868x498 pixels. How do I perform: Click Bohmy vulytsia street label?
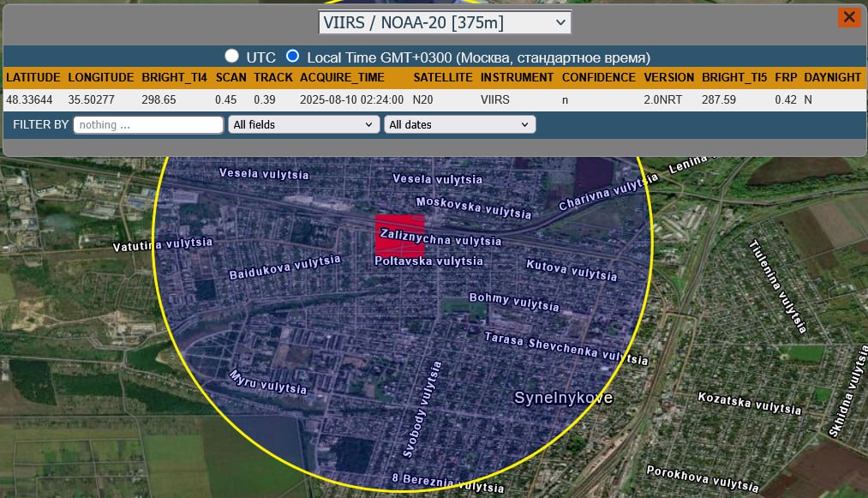pos(514,302)
